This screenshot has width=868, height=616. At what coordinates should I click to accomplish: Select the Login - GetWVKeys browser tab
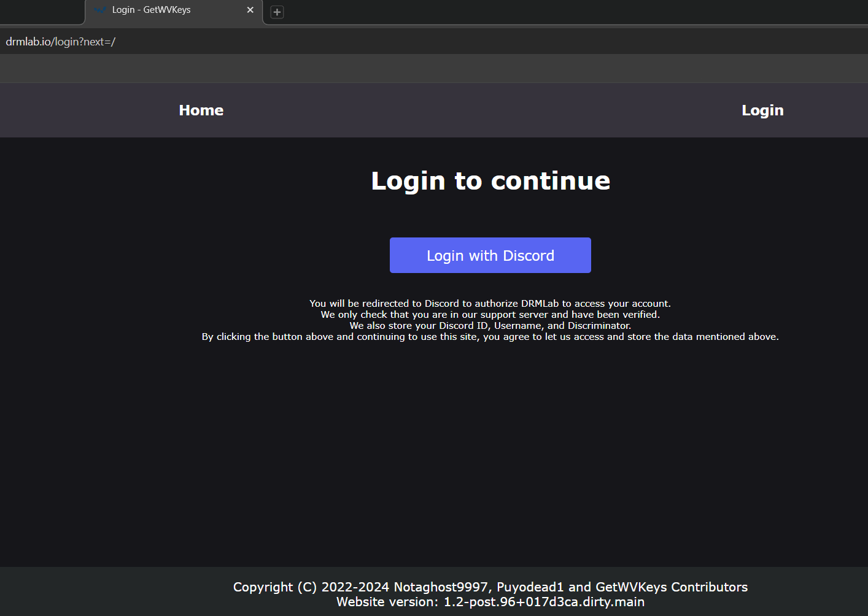(x=174, y=10)
